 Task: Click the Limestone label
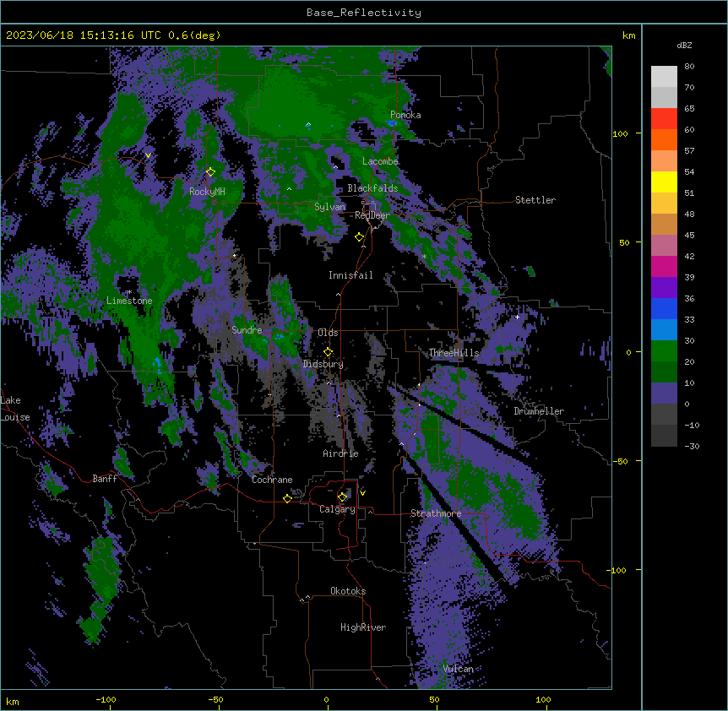coord(129,301)
